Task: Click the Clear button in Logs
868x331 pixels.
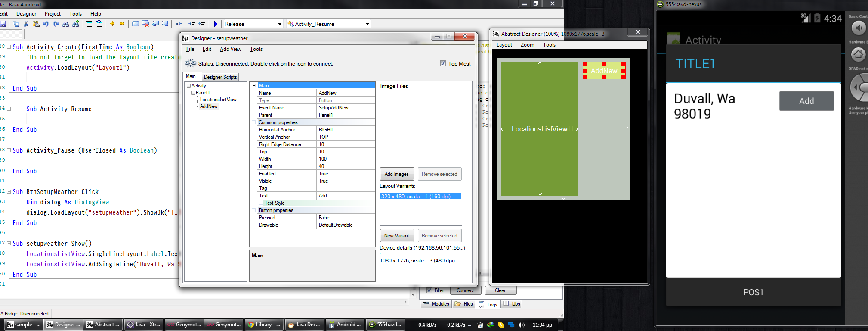Action: click(x=500, y=290)
